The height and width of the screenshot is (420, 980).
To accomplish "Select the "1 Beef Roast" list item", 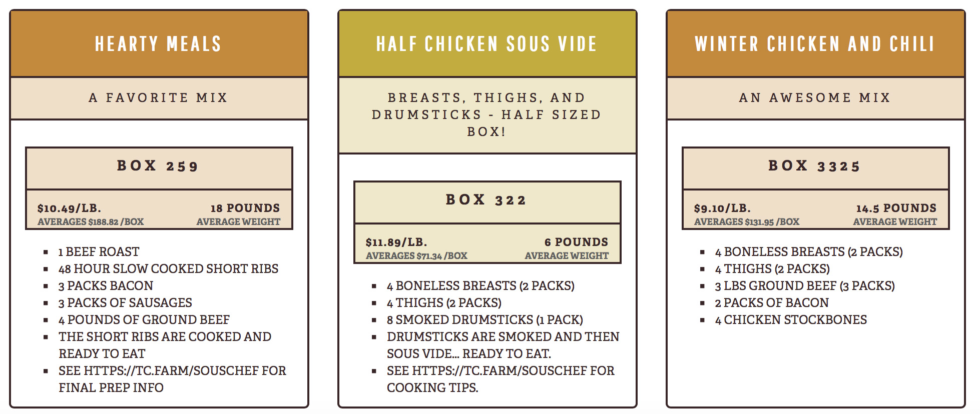I will click(99, 251).
